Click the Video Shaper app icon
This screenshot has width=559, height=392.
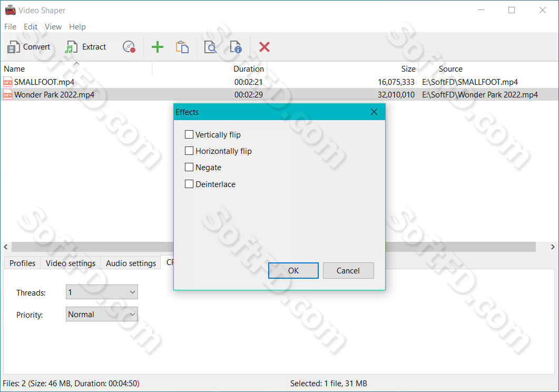pyautogui.click(x=11, y=11)
